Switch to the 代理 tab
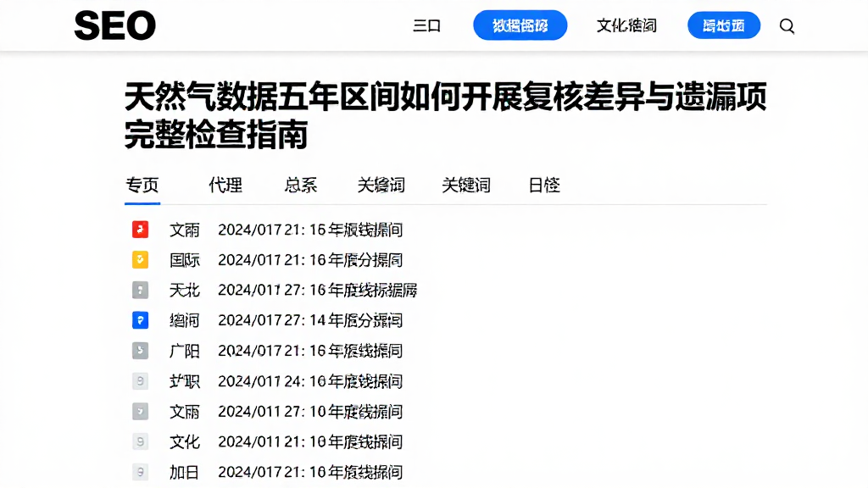 coord(225,185)
